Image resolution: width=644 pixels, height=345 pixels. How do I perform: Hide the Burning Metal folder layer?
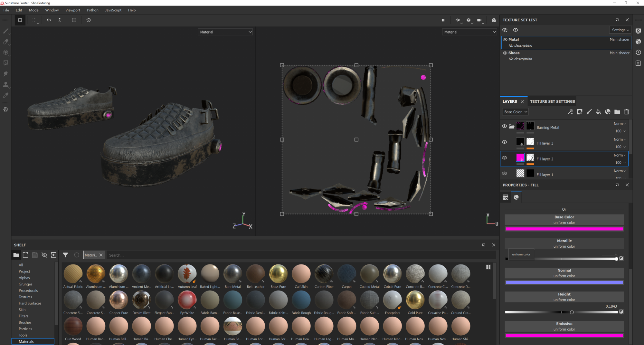[x=505, y=126]
